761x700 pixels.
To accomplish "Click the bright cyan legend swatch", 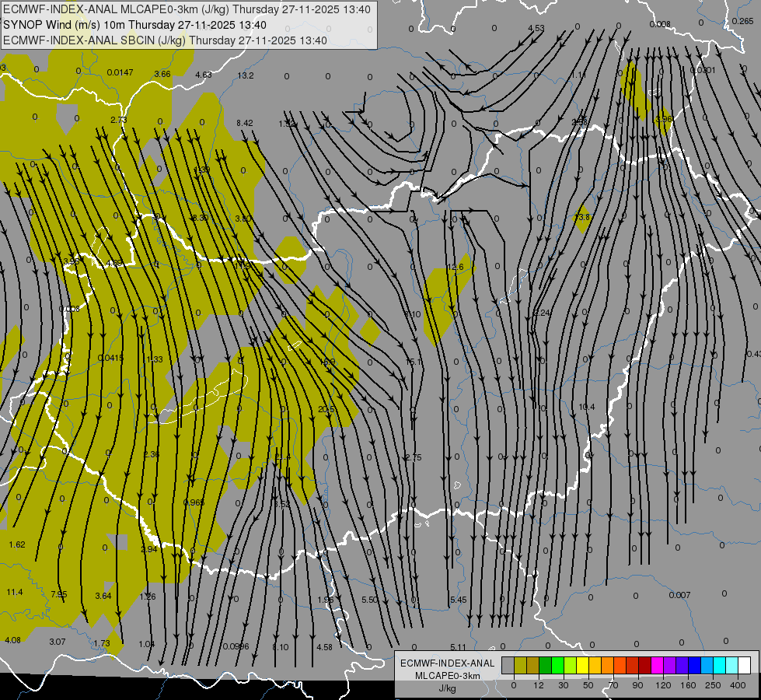I will [x=719, y=666].
